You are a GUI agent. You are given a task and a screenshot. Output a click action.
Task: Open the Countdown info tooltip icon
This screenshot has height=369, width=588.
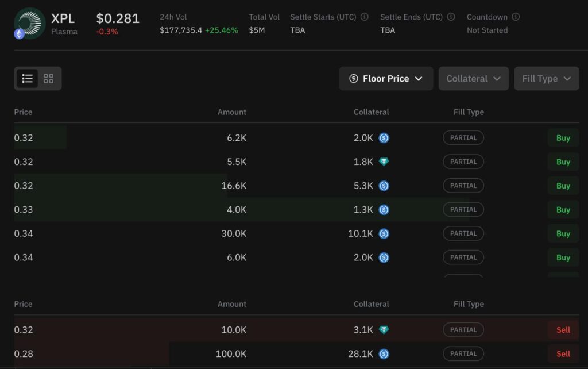(516, 17)
